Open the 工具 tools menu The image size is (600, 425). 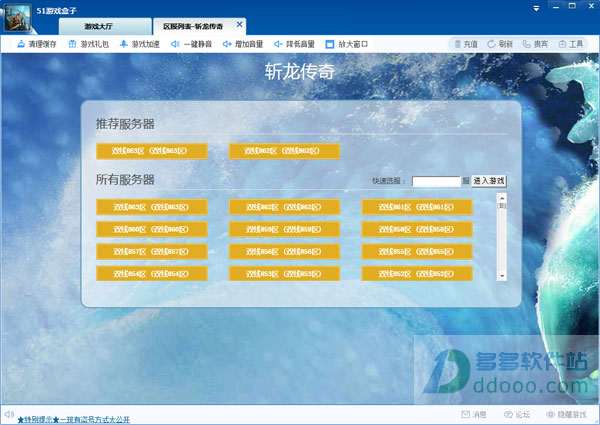point(571,44)
